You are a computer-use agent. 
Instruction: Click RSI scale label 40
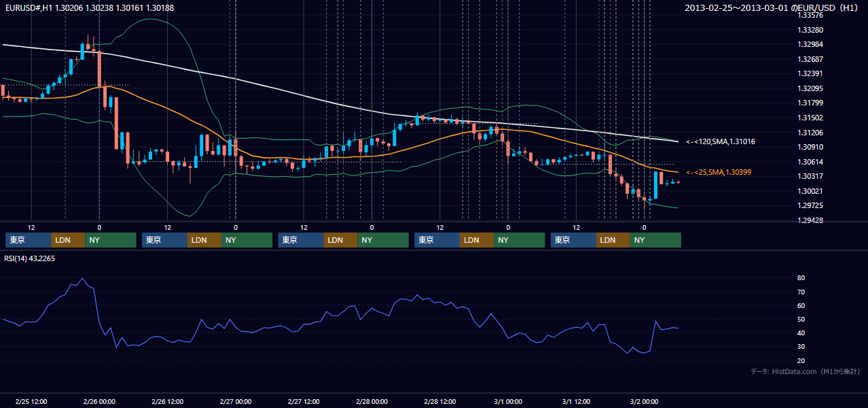(x=801, y=333)
